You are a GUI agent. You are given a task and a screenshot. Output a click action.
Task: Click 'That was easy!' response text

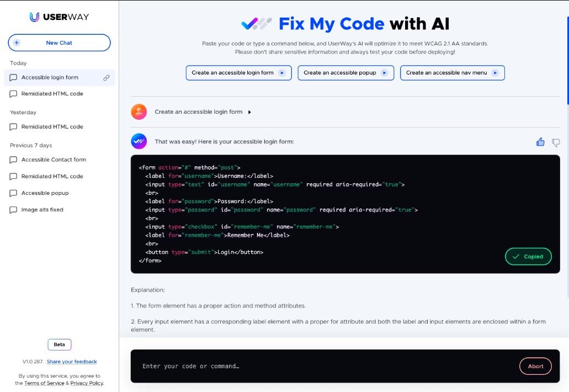(224, 141)
